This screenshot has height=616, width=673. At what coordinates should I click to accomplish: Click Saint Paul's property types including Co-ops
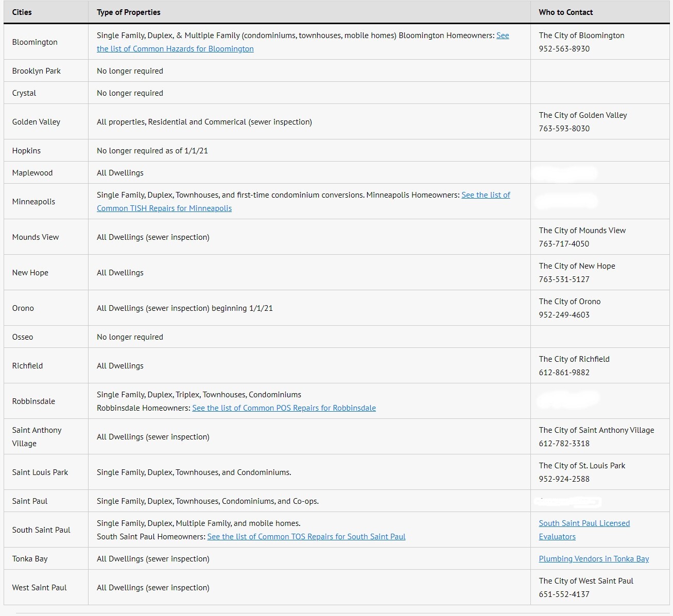coord(208,501)
